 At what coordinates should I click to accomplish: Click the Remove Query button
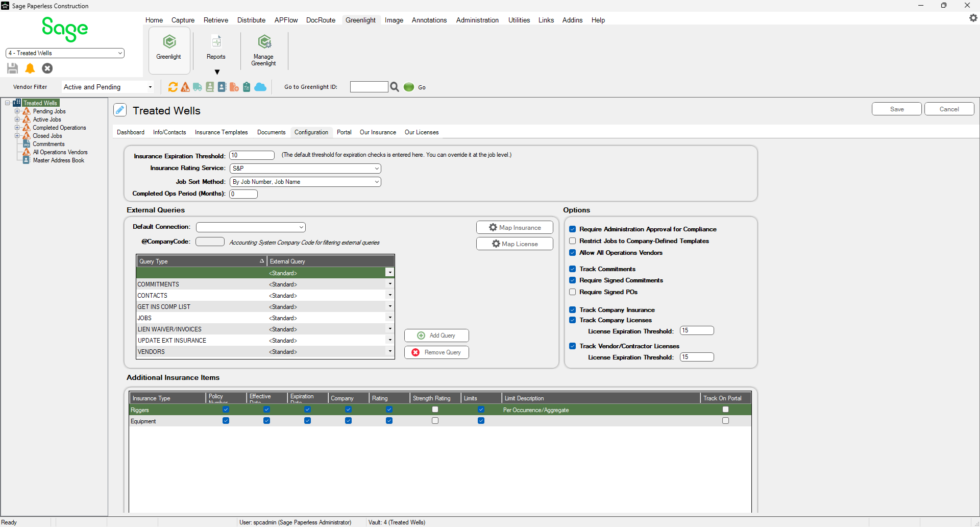[436, 352]
